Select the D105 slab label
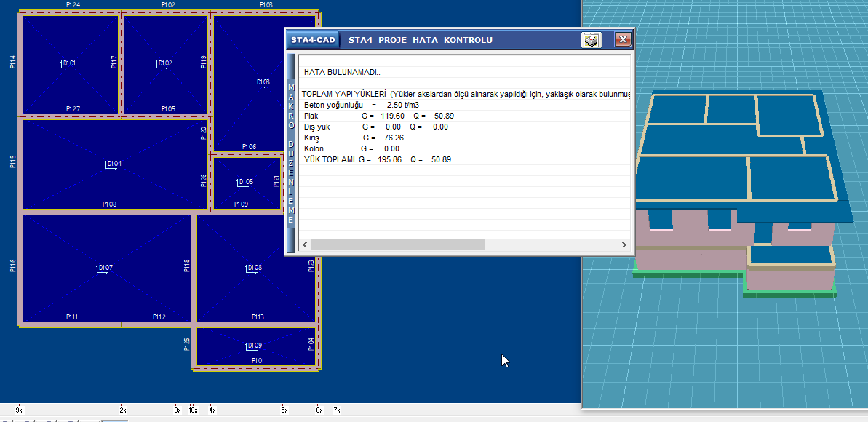Image resolution: width=868 pixels, height=422 pixels. pos(246,182)
